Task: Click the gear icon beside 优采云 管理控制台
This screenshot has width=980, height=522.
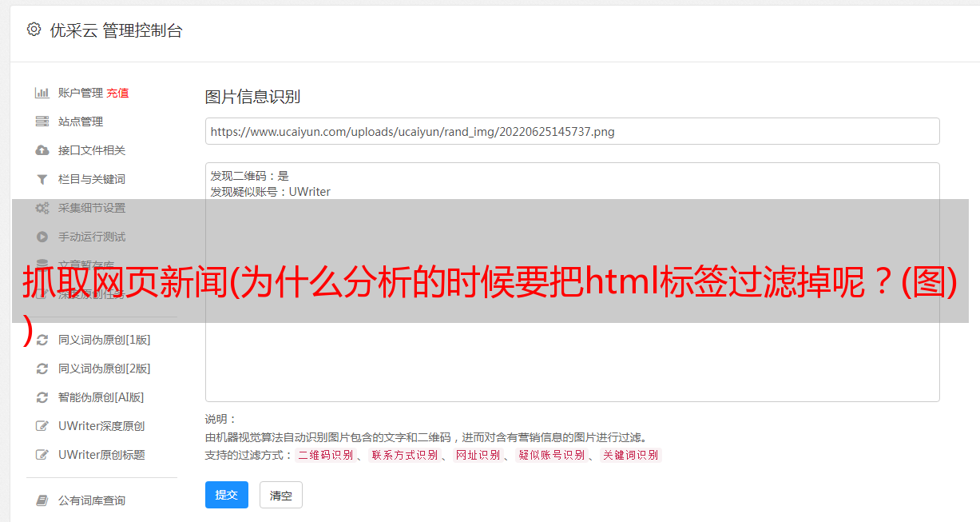Action: point(34,30)
